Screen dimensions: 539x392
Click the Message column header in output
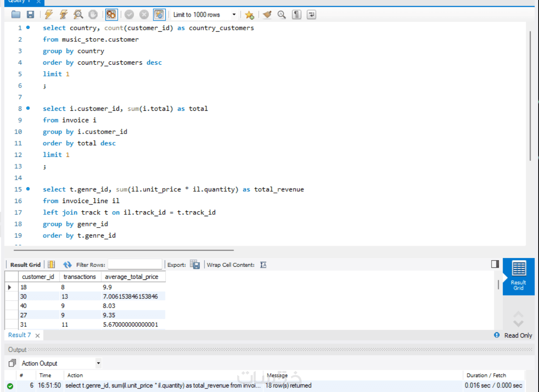(277, 375)
